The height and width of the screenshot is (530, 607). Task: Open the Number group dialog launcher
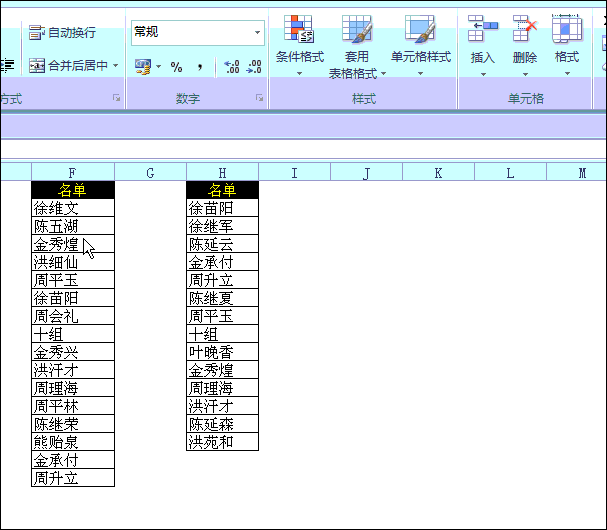259,98
